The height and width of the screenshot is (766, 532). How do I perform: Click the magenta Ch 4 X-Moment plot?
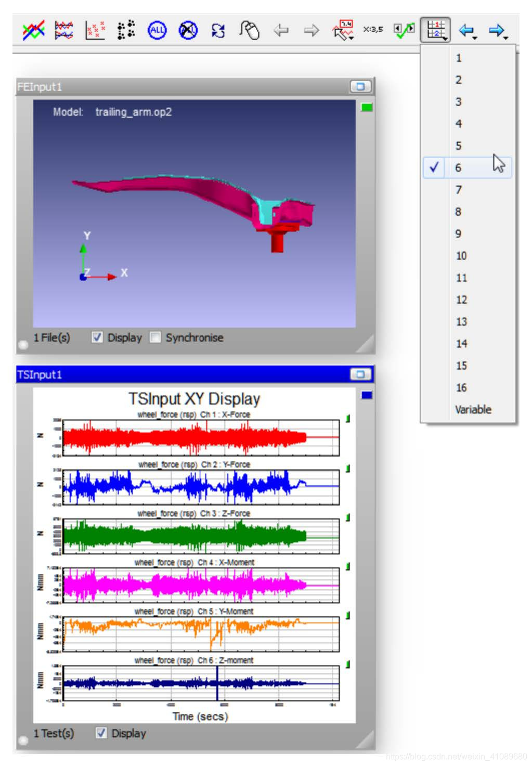tap(201, 585)
